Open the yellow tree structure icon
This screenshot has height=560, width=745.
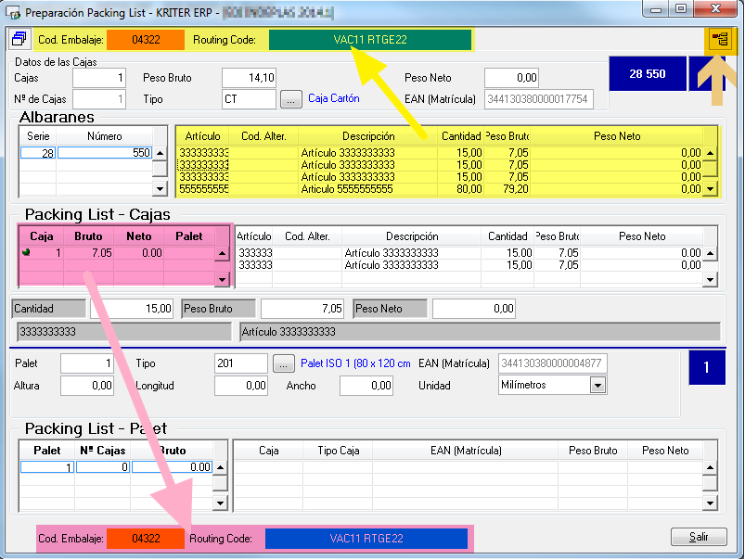click(x=720, y=39)
